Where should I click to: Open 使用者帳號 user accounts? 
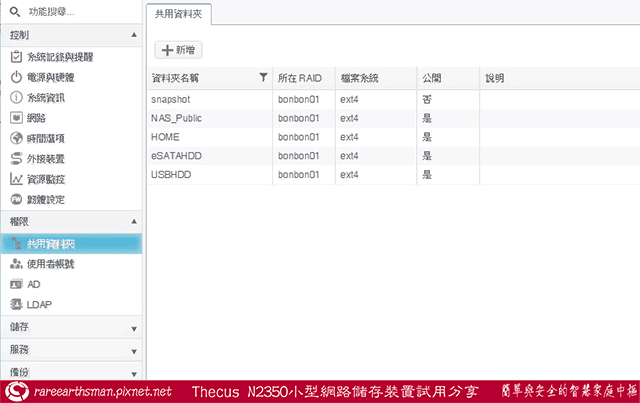pyautogui.click(x=50, y=263)
